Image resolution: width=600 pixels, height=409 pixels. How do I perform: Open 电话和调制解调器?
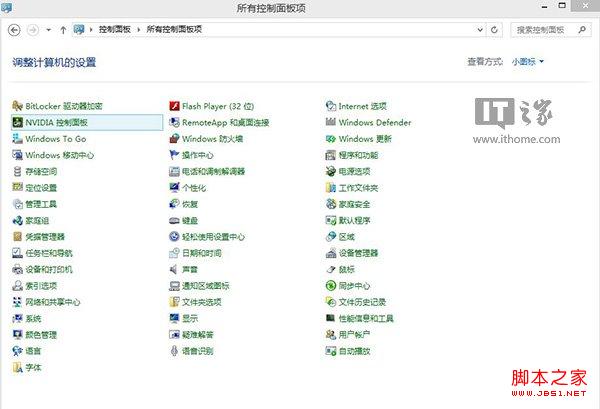click(x=207, y=171)
